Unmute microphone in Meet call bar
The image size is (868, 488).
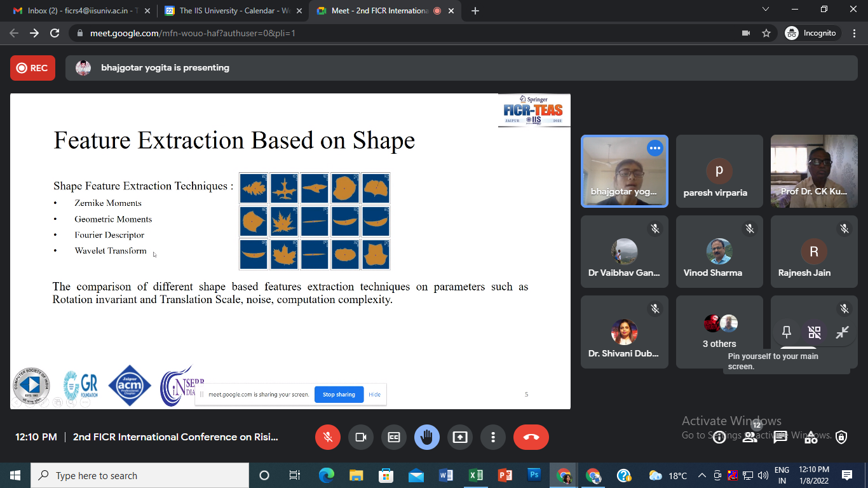click(328, 437)
